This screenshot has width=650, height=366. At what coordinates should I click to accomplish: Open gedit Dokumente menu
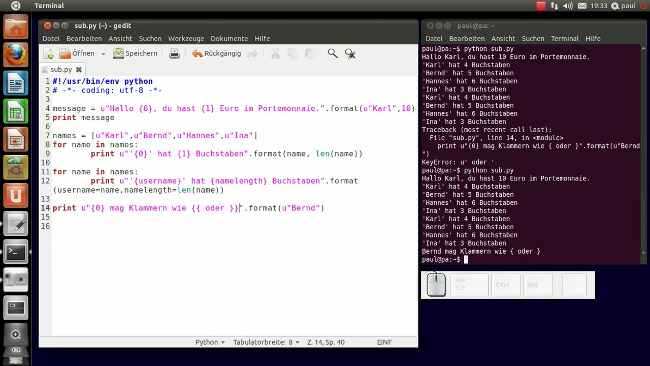[x=229, y=39]
